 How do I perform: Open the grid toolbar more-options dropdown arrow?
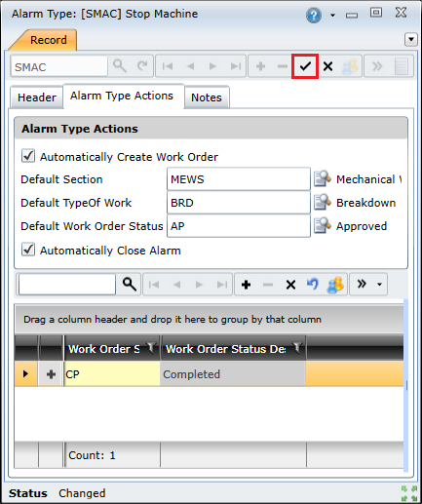pyautogui.click(x=379, y=285)
